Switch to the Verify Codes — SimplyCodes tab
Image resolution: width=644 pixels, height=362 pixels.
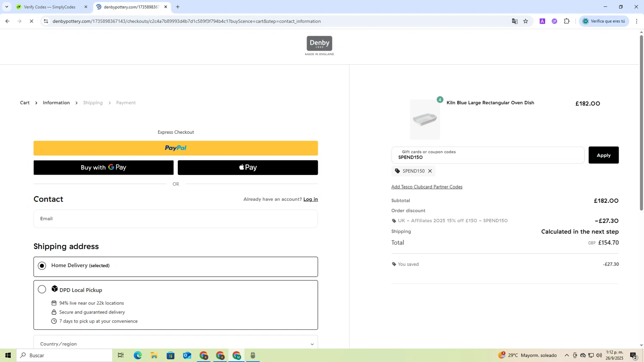[x=52, y=7]
